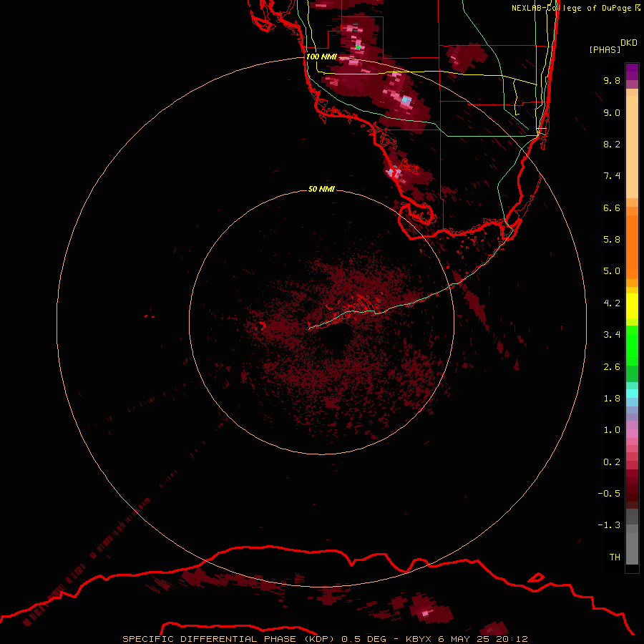The height and width of the screenshot is (644, 644).
Task: Click the 1.0 scale label
Action: (612, 430)
